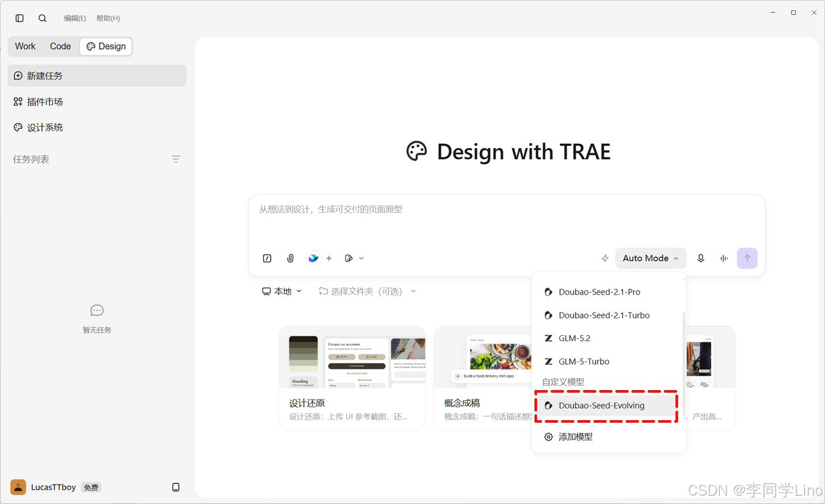Screen dimensions: 825x504
Task: Open the 编辑(E) menu
Action: pyautogui.click(x=75, y=18)
